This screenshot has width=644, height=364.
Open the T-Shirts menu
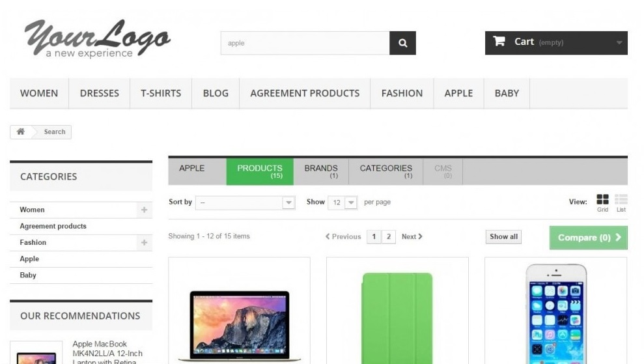coord(161,93)
